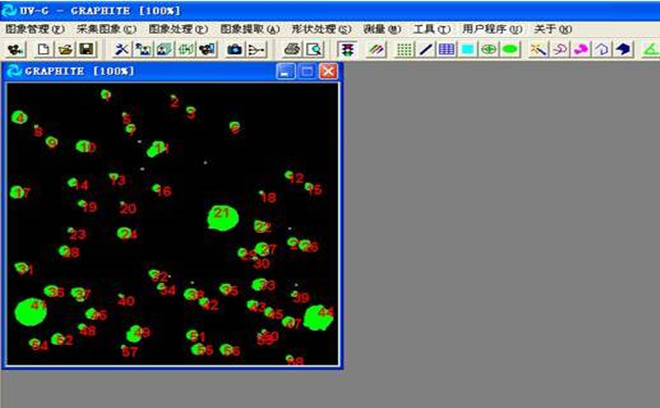Select the diagonal line tool
Viewport: 660px width, 408px height.
pos(426,49)
